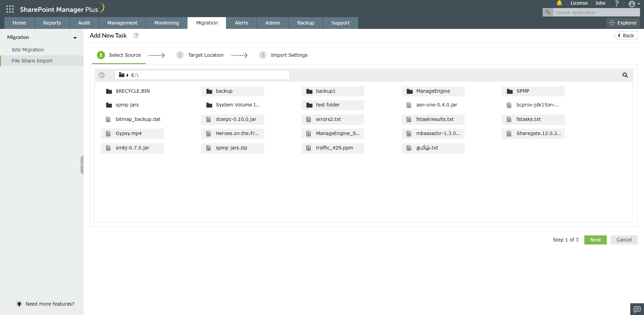Viewport: 644px width, 315px height.
Task: Open the Admin tab
Action: (x=273, y=23)
